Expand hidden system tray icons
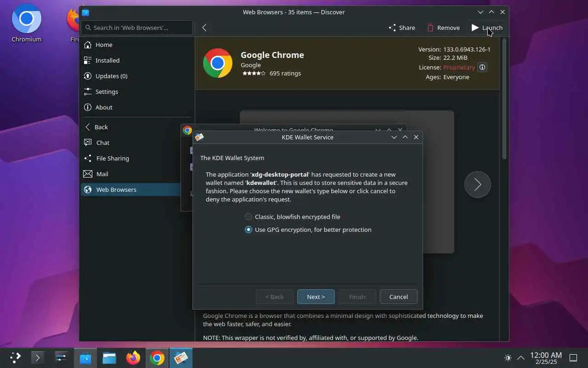588x368 pixels. click(x=521, y=357)
